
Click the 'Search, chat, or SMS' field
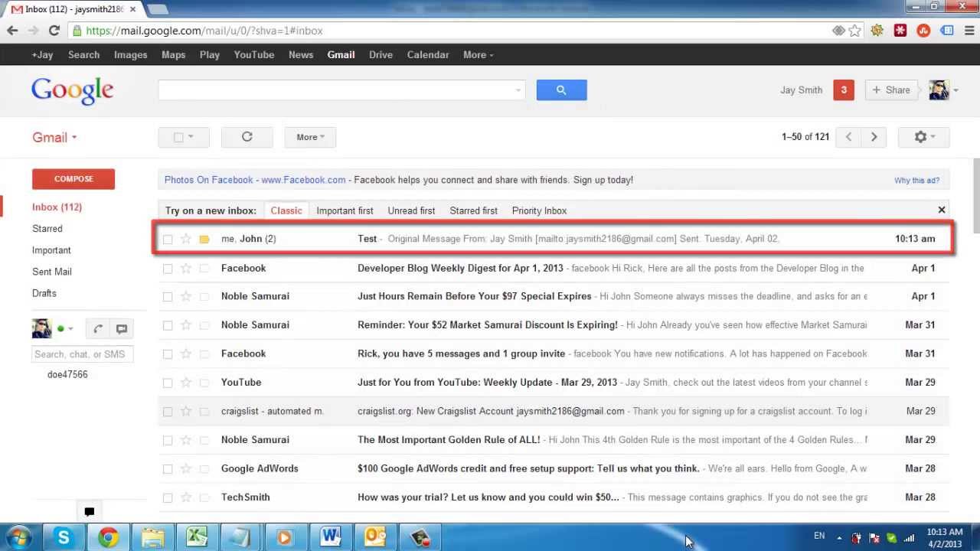83,354
